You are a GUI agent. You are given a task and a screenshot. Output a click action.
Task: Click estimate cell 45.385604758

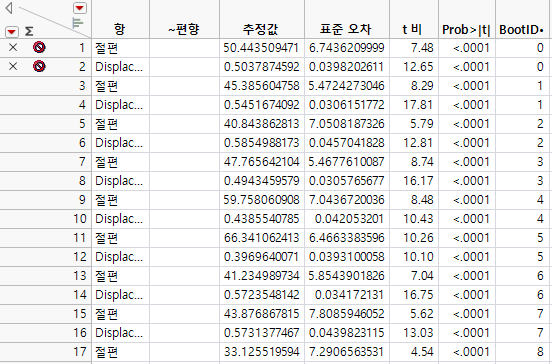pos(261,86)
